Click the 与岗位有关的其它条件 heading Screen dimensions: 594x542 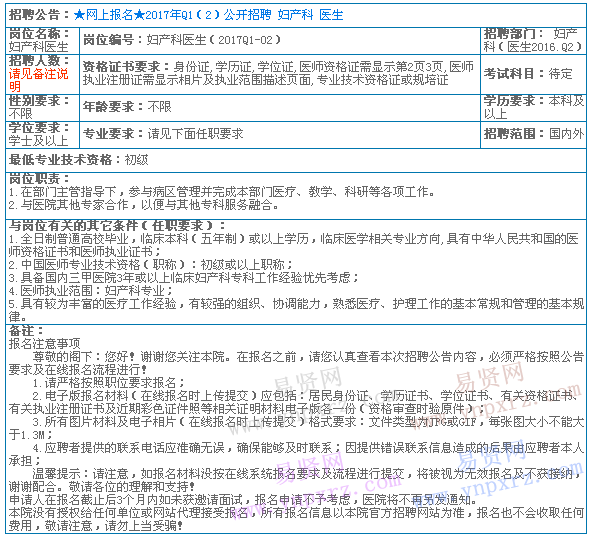(x=117, y=226)
